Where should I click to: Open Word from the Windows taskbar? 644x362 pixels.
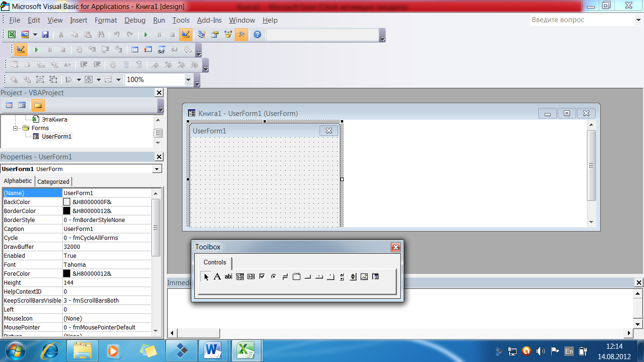(x=214, y=351)
